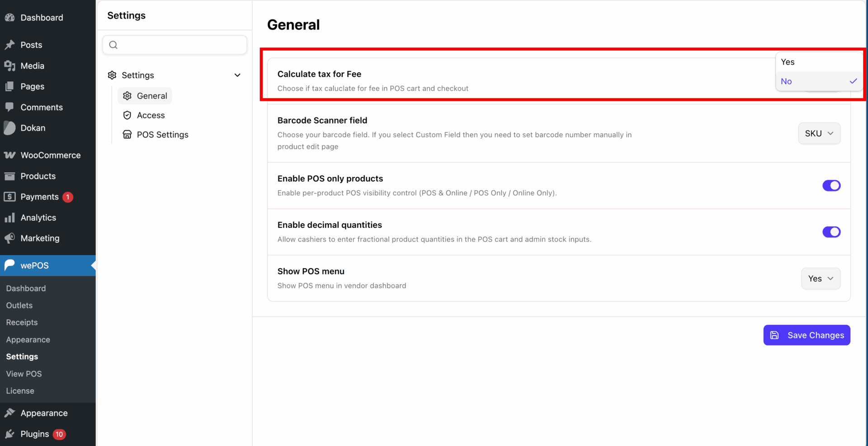Click the POS Settings store icon
Image resolution: width=868 pixels, height=446 pixels.
click(x=127, y=134)
